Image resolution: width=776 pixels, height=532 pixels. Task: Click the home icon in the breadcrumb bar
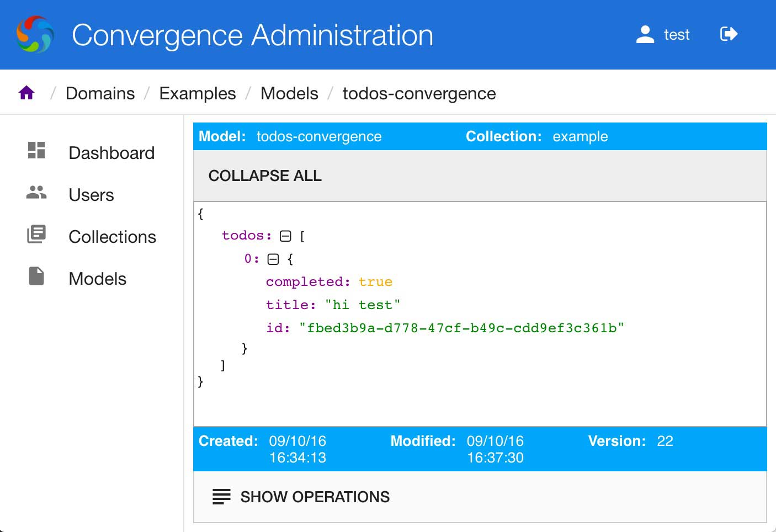point(26,92)
